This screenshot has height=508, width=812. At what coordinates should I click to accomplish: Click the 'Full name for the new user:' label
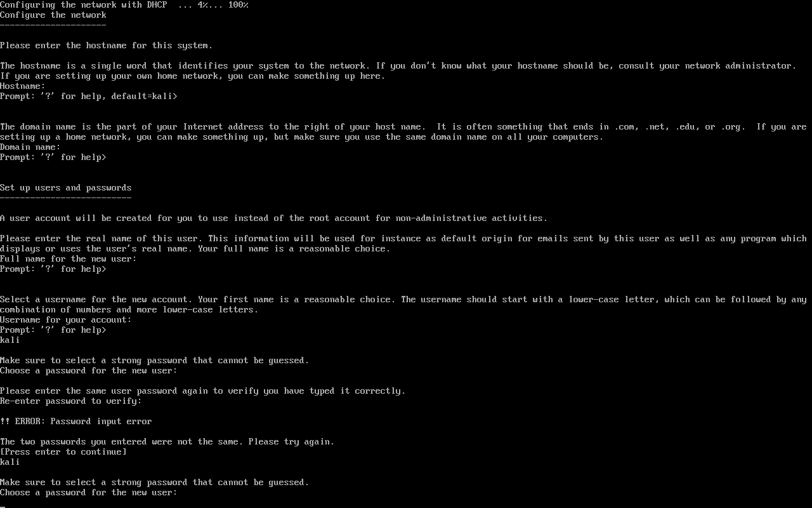(x=69, y=259)
